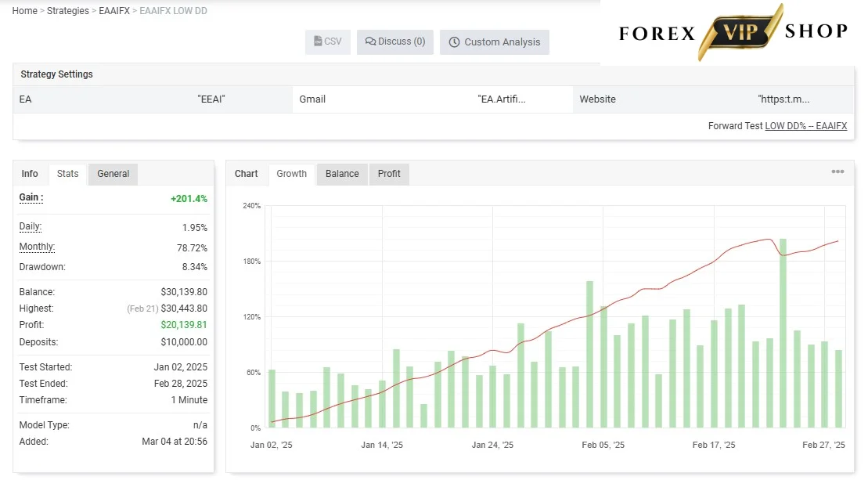Select the Mar 04 at 20:56 added date

(x=175, y=442)
